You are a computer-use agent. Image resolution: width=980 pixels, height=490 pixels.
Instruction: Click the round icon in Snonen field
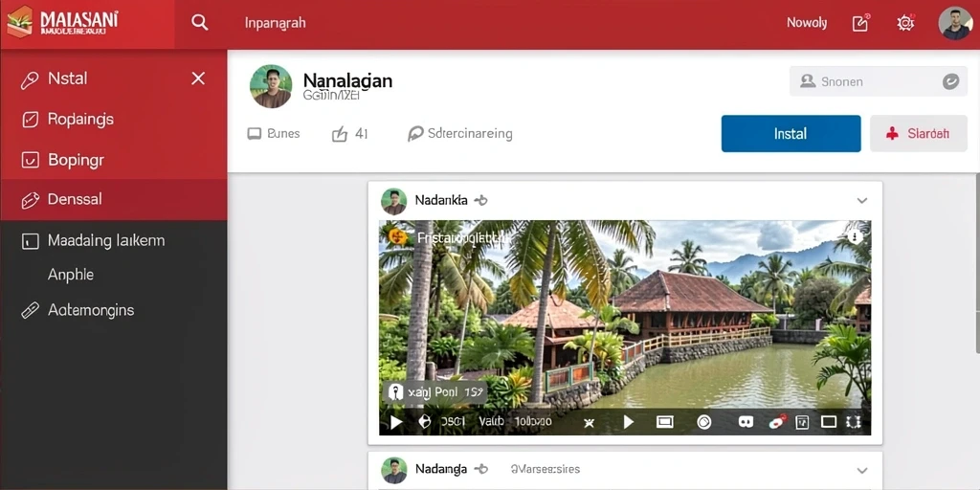tap(950, 81)
